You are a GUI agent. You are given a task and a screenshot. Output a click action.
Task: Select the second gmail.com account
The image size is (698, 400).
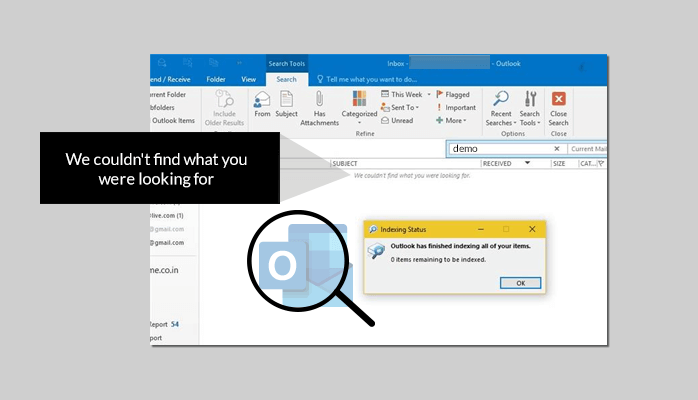167,242
